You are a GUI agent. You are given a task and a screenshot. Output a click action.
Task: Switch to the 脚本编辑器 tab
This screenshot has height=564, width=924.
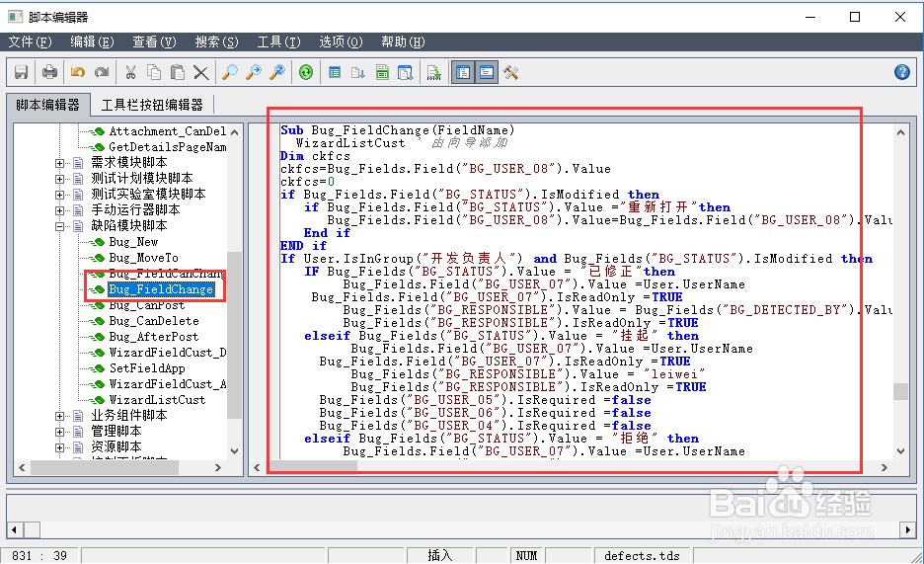[x=47, y=105]
